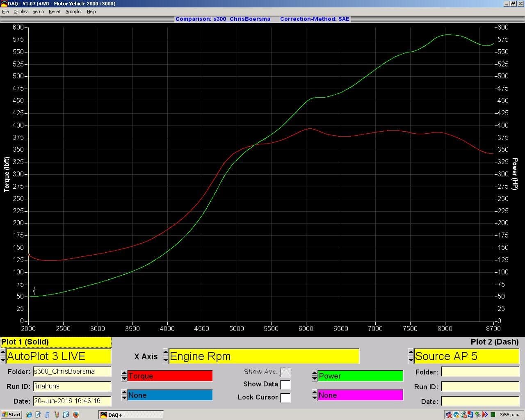
Task: Click the DAQ+ title bar application icon
Action: click(4, 4)
